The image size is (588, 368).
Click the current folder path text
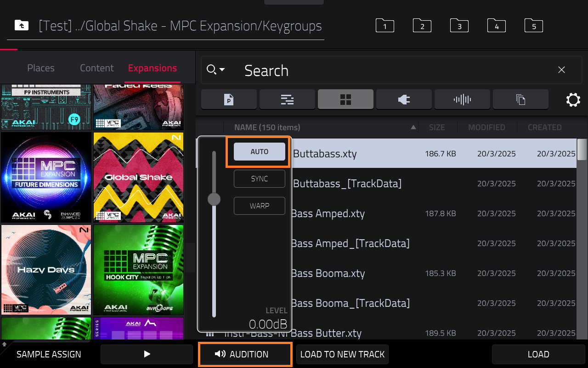pyautogui.click(x=181, y=26)
